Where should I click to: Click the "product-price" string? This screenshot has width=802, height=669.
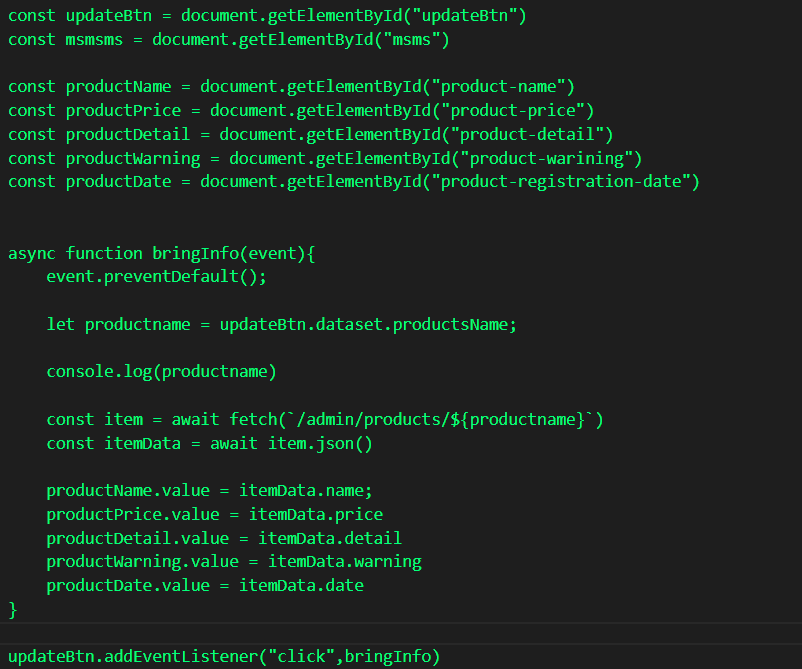point(513,110)
